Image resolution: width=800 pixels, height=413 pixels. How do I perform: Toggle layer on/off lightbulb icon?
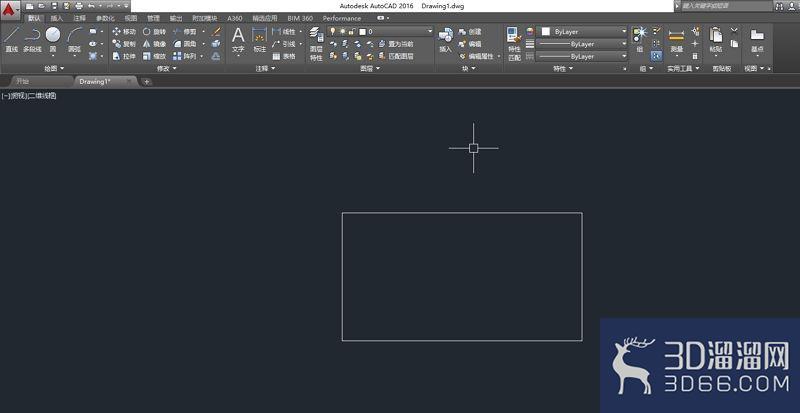[333, 32]
